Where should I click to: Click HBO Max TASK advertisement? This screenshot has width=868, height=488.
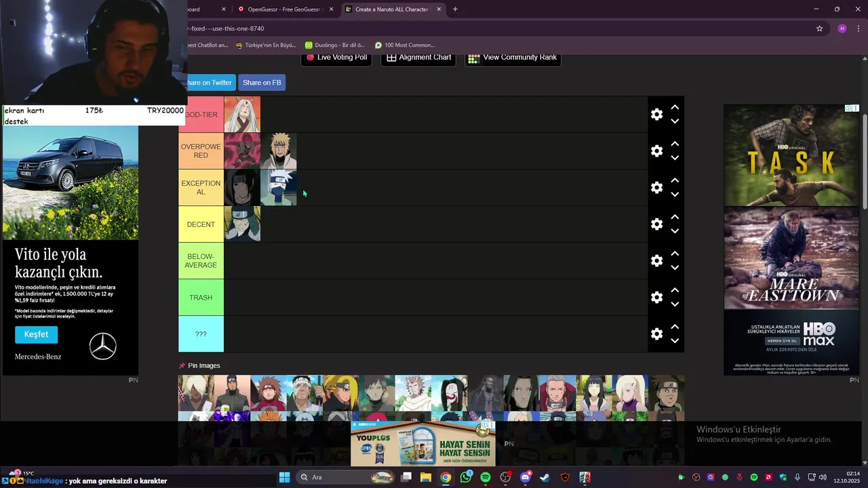(791, 155)
